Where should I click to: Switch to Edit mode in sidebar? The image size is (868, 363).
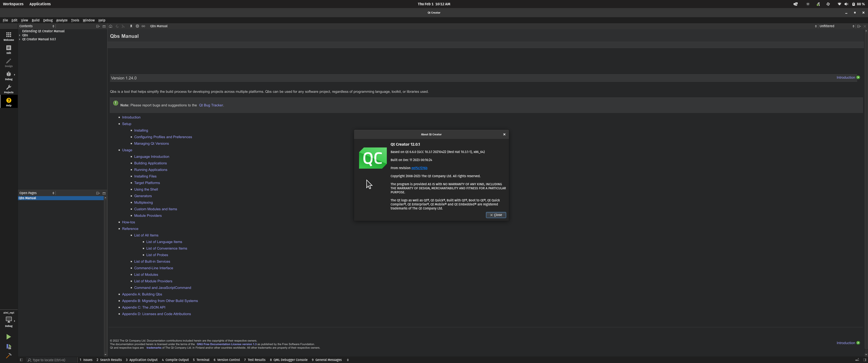click(x=8, y=49)
